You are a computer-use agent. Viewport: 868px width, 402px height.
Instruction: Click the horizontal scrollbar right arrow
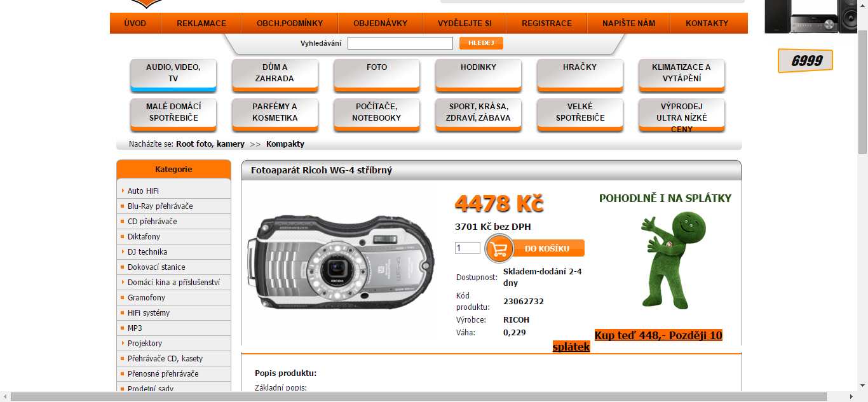852,397
